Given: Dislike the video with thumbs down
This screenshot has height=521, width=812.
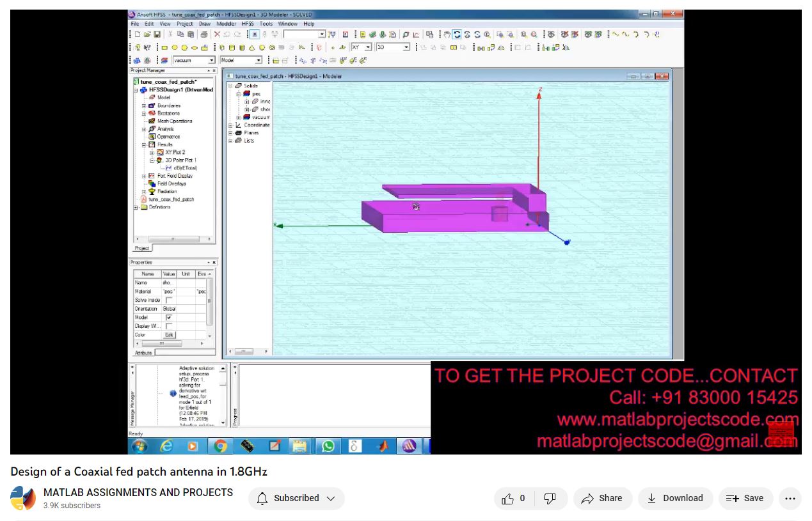Looking at the screenshot, I should point(550,499).
